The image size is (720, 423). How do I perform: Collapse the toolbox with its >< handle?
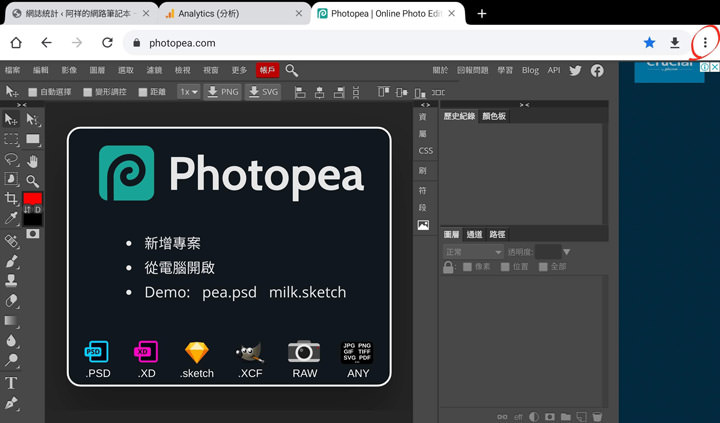22,105
